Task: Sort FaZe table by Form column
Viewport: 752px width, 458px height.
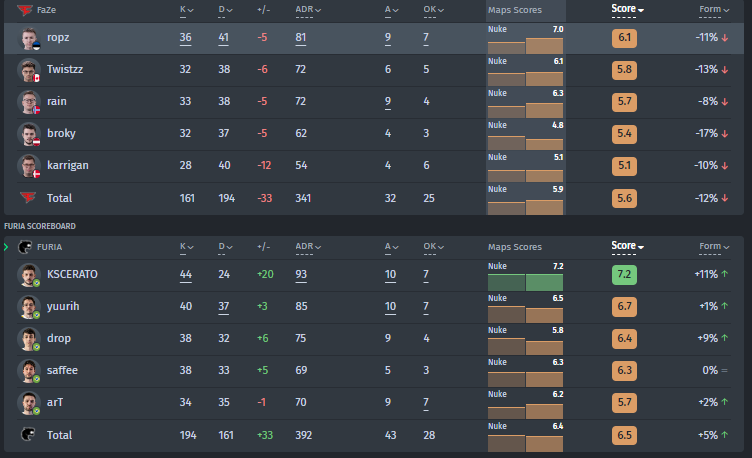Action: pyautogui.click(x=714, y=10)
